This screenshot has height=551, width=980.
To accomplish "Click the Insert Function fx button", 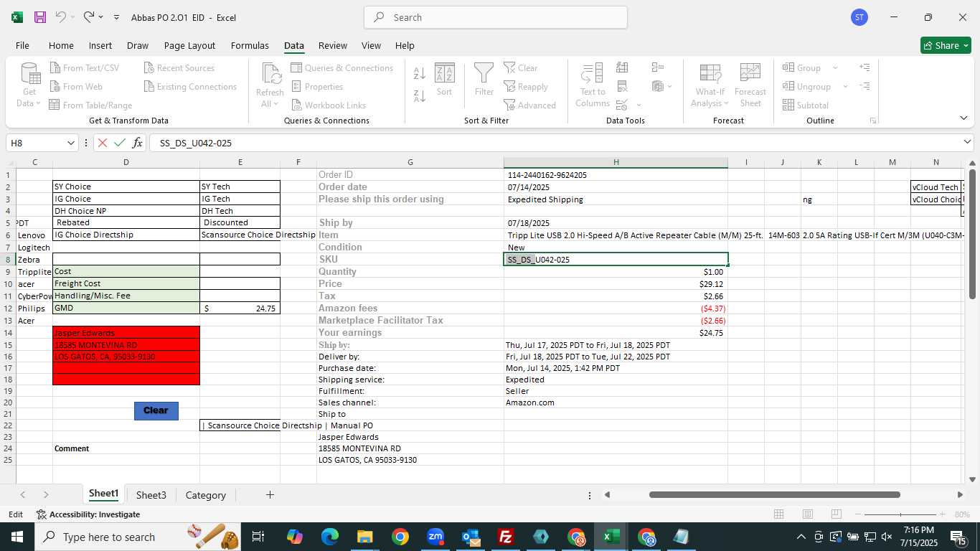I will click(137, 143).
